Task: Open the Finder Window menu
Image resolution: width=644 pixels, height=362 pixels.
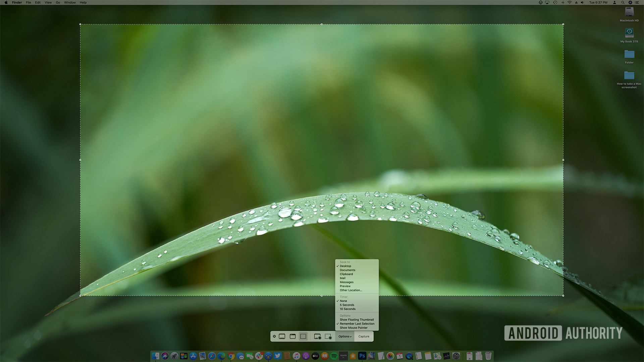Action: coord(70,2)
